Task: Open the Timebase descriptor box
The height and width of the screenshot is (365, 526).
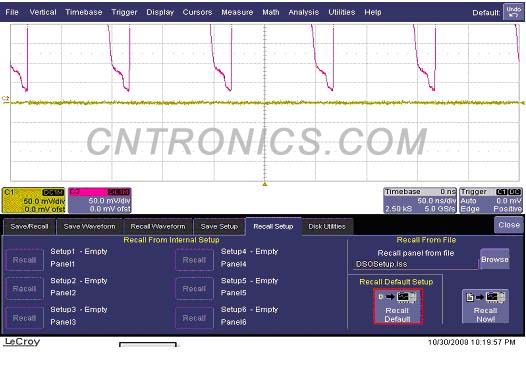Action: [420, 200]
